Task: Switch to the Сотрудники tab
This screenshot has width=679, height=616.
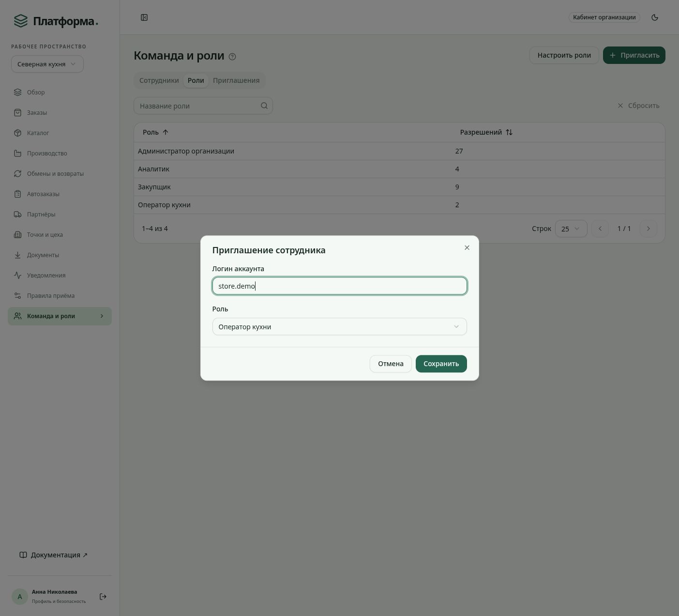Action: click(159, 80)
